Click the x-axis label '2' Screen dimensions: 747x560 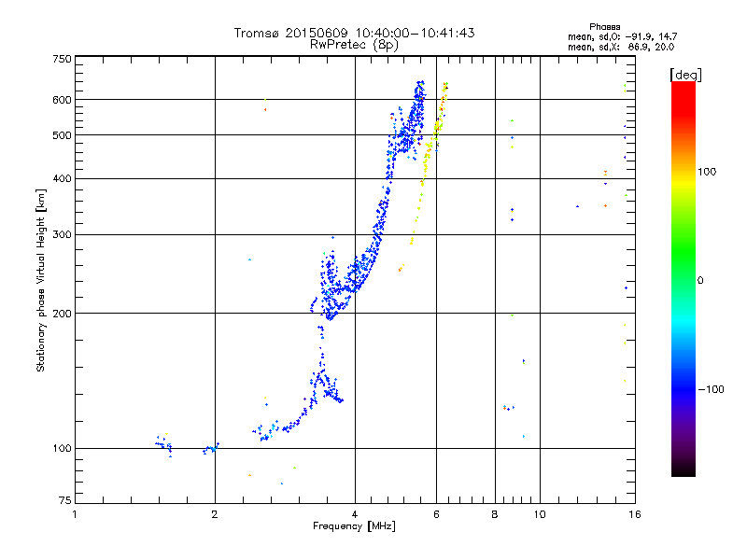tap(215, 514)
